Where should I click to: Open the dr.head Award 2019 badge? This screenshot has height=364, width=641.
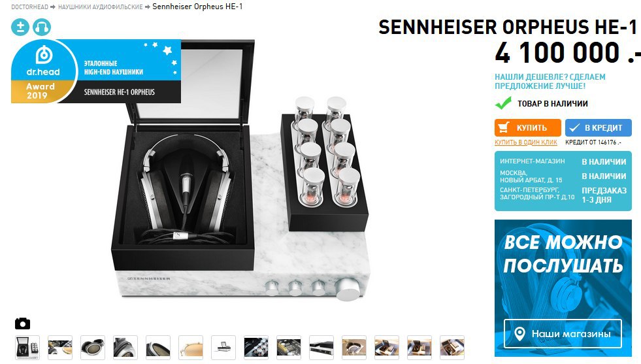coord(95,71)
